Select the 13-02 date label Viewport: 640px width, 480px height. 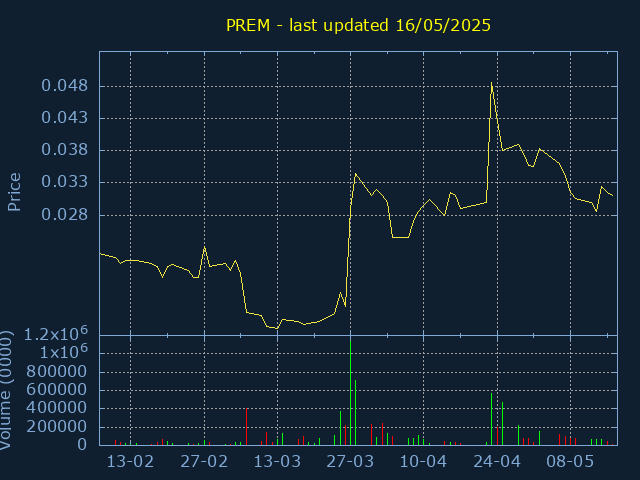click(130, 462)
